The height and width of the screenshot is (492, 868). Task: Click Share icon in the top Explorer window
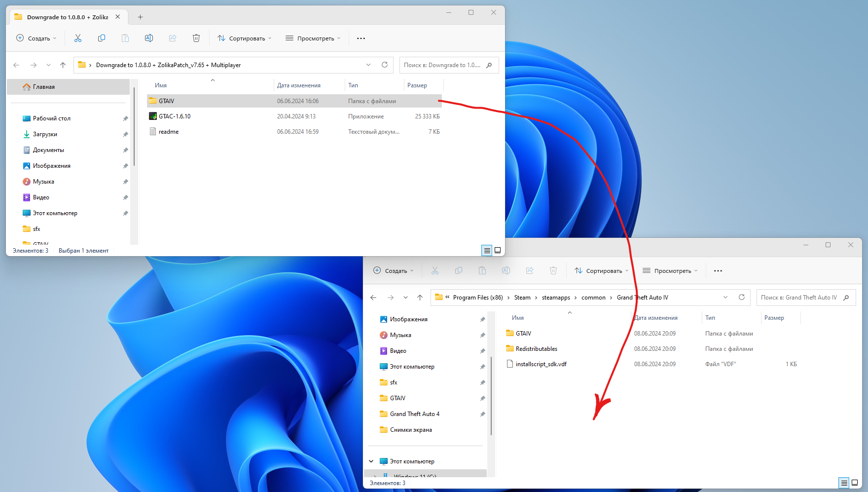173,38
